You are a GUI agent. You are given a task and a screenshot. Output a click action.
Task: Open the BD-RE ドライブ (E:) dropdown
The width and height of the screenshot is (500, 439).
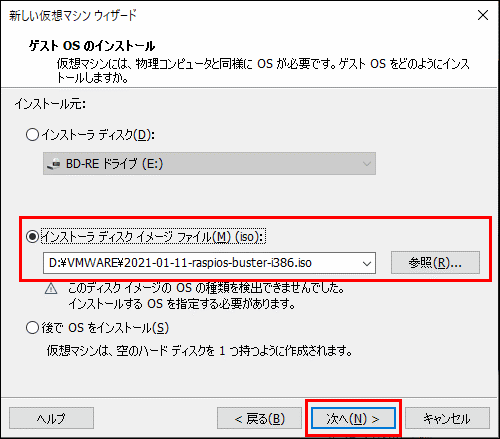pyautogui.click(x=209, y=164)
